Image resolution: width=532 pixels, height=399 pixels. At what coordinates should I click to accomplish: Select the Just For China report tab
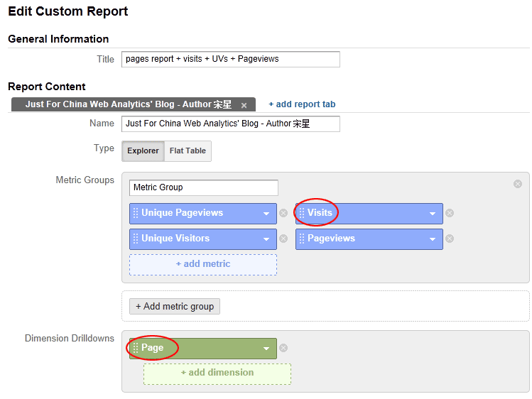pyautogui.click(x=128, y=104)
